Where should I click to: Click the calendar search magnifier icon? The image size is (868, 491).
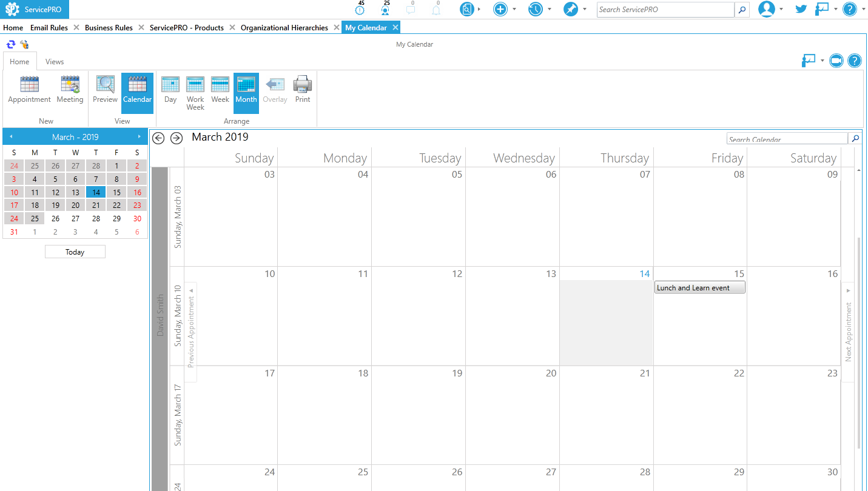click(x=855, y=139)
